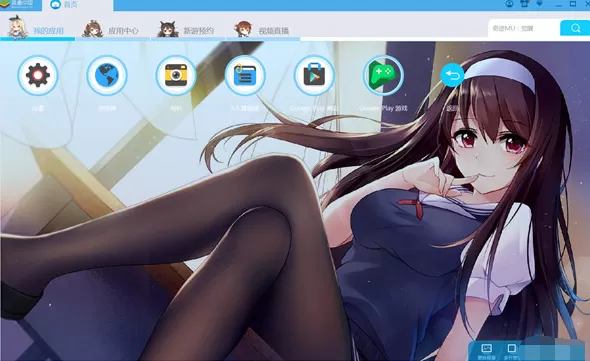Open the 视频直播 tab
The height and width of the screenshot is (361, 590).
[263, 29]
